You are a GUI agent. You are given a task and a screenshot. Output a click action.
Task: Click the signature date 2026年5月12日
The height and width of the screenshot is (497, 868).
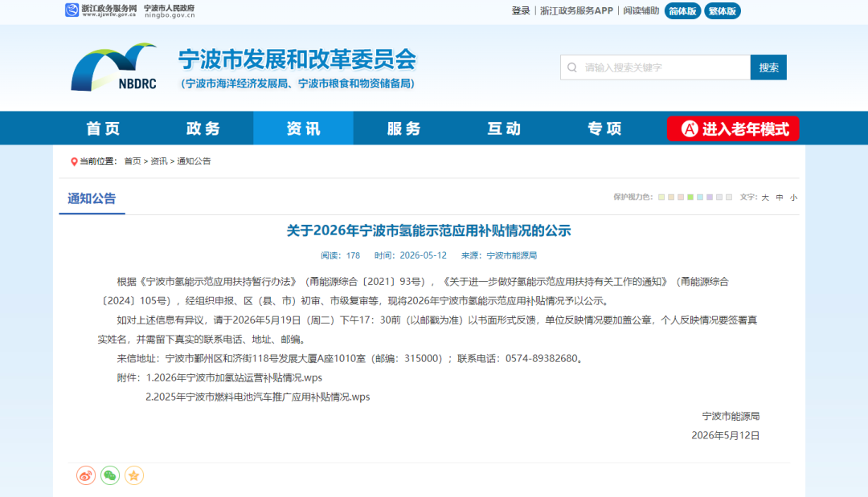coord(725,436)
